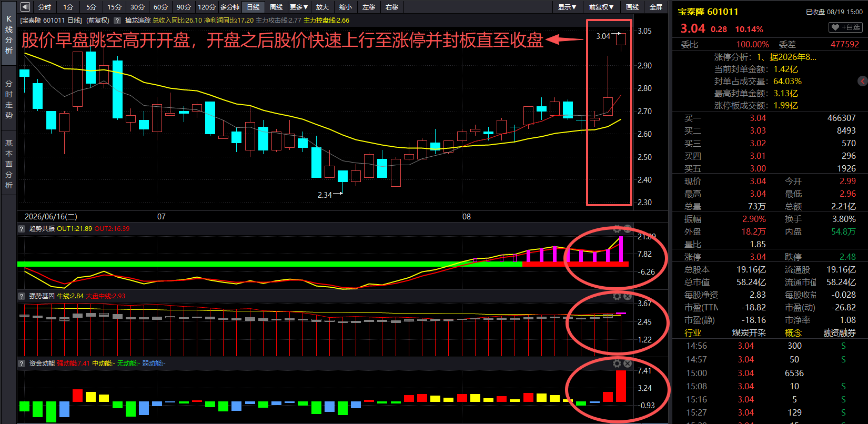Image resolution: width=868 pixels, height=424 pixels.
Task: Open the 基本面分析 sidebar tab
Action: pyautogui.click(x=9, y=164)
